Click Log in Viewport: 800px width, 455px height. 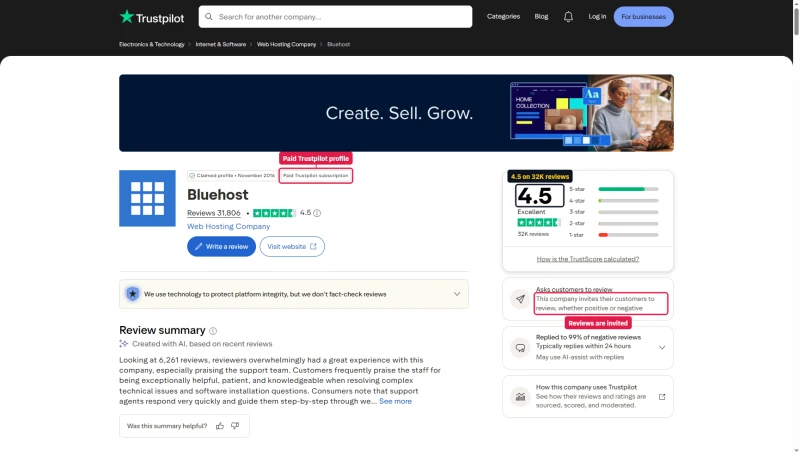coord(597,17)
